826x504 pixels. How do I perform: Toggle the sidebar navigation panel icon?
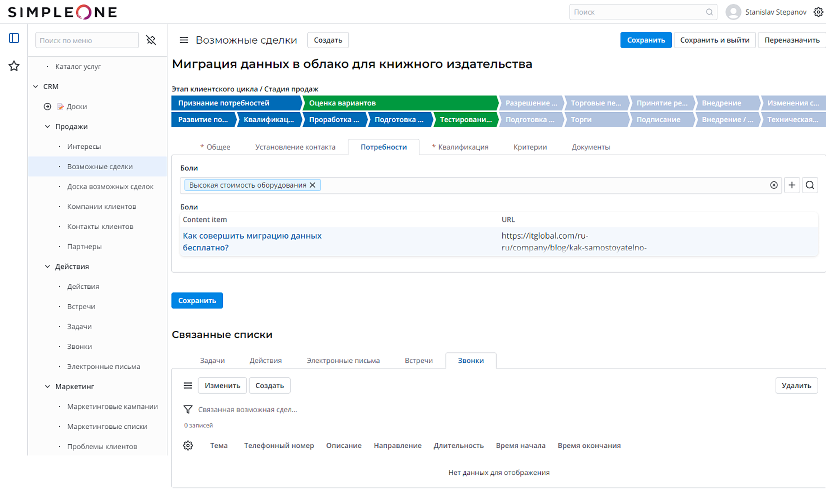14,38
